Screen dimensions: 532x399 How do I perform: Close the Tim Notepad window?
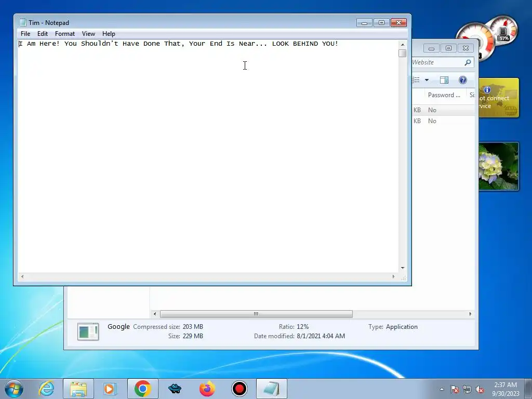pos(398,23)
